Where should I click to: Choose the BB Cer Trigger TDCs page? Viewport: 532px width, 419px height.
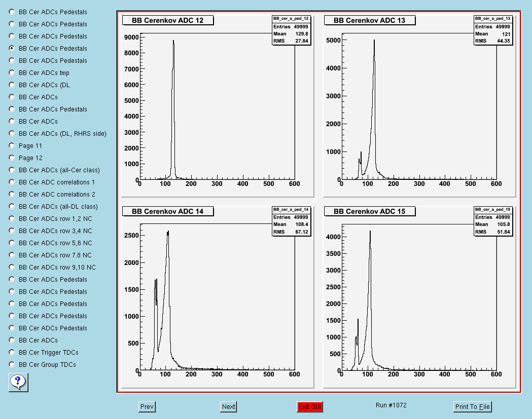pos(12,352)
